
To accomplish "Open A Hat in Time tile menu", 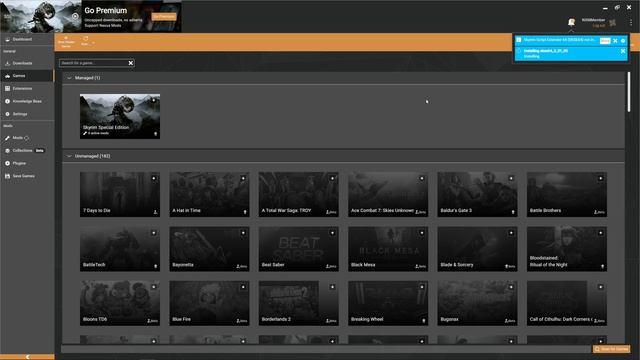I will pyautogui.click(x=243, y=178).
